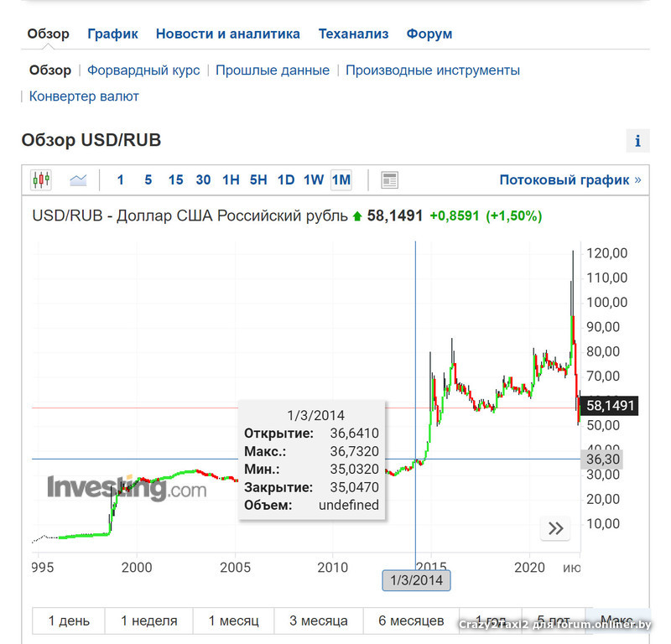Screen dimensions: 671x644
Task: Choose the 5H interval
Action: click(x=258, y=179)
